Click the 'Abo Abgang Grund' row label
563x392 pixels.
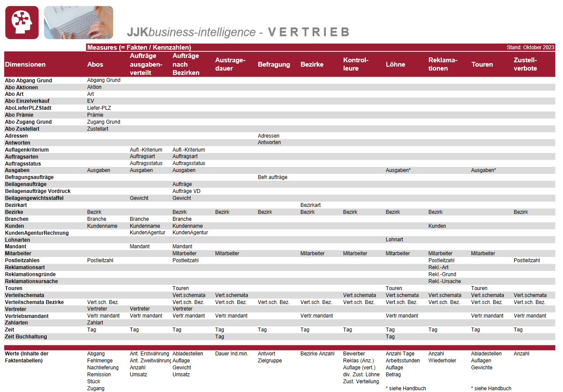[28, 81]
